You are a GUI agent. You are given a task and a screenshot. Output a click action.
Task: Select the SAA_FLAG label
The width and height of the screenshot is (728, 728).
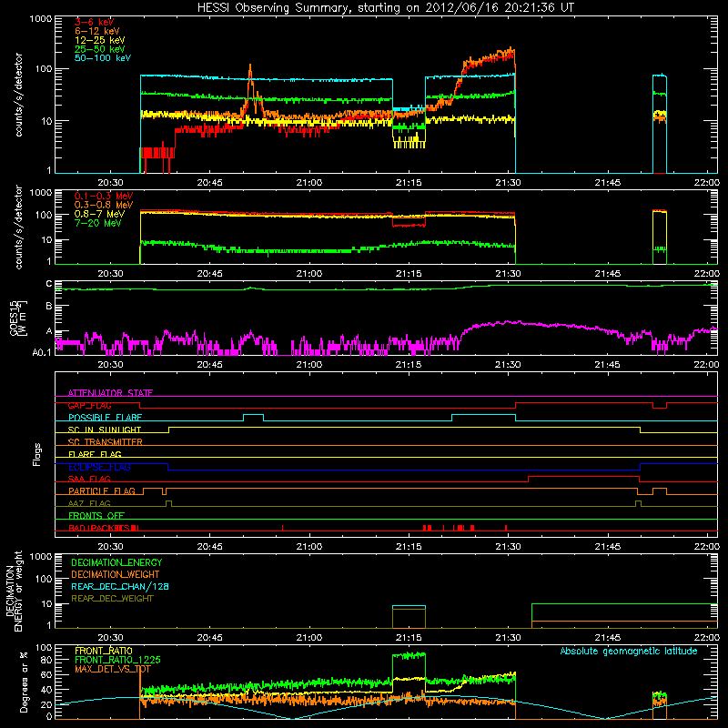click(89, 479)
